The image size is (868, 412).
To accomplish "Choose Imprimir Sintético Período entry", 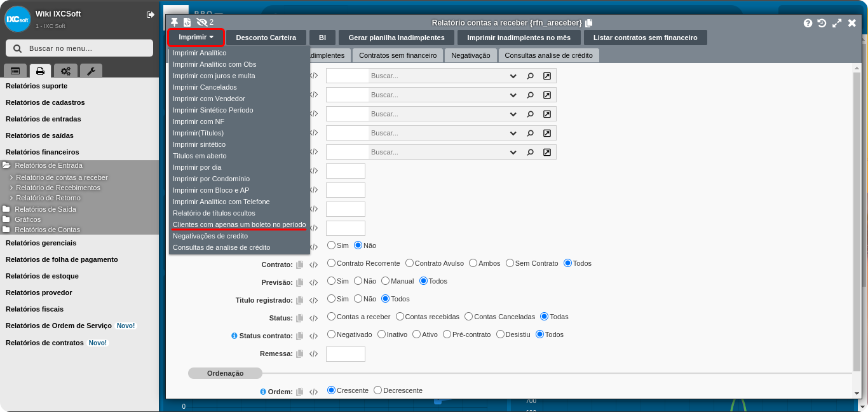I will [x=213, y=110].
